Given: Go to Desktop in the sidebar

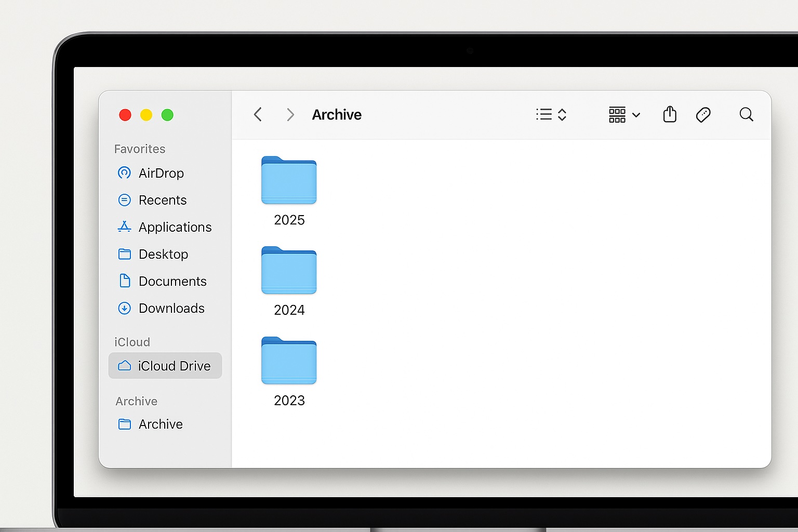Looking at the screenshot, I should coord(163,254).
